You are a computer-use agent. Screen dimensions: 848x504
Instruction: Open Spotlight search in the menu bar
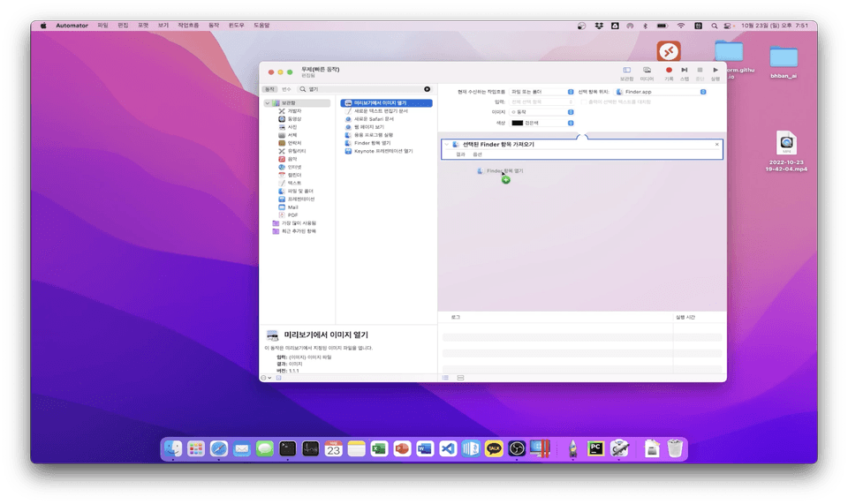(715, 26)
